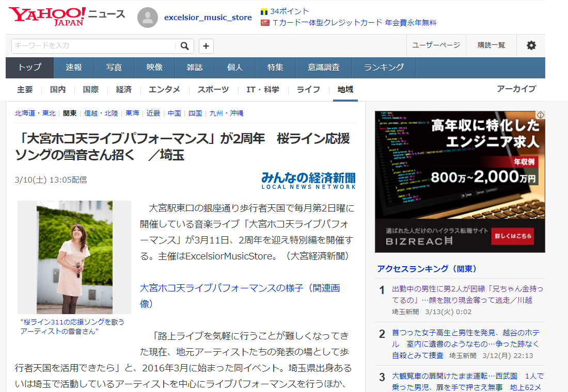Image resolution: width=568 pixels, height=392 pixels.
Task: Focus the keyword search input field
Action: (x=94, y=46)
